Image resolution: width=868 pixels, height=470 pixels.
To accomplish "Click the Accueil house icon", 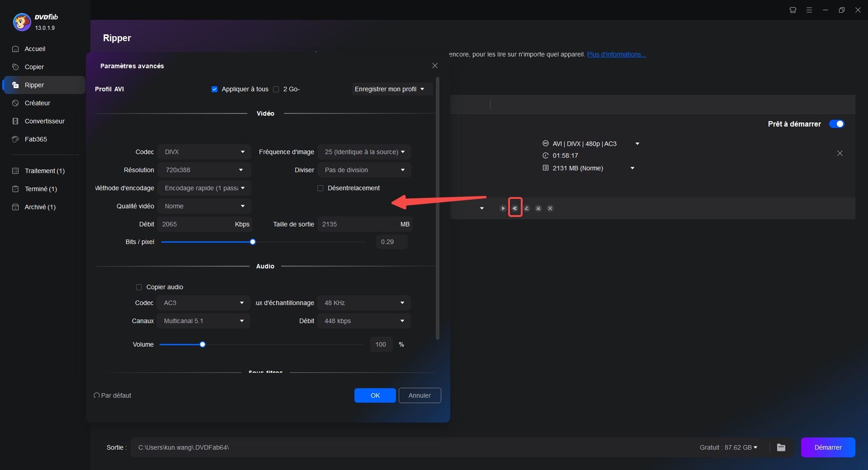I will (15, 49).
